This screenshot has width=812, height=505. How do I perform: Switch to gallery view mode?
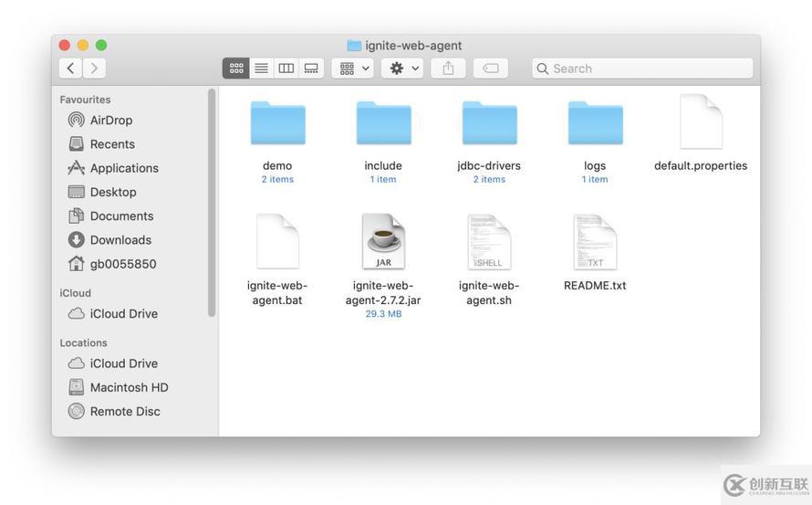(311, 68)
